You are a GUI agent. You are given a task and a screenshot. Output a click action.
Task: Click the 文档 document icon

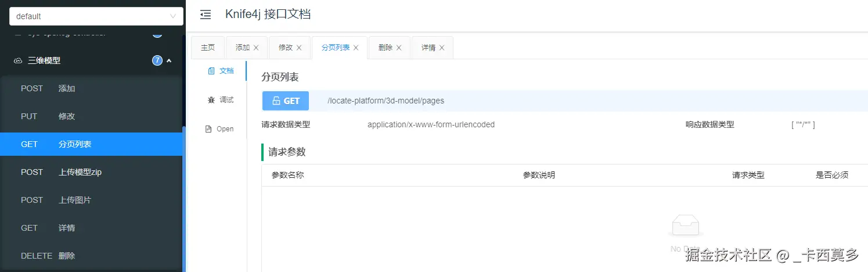click(x=211, y=71)
